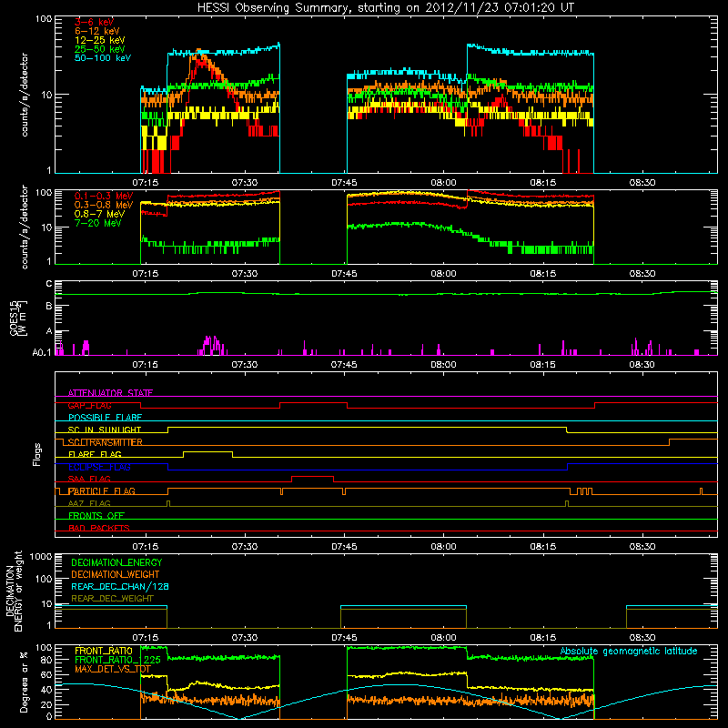Select the SC_IN_SUNLIGHT flag label
The image size is (728, 728).
105,430
